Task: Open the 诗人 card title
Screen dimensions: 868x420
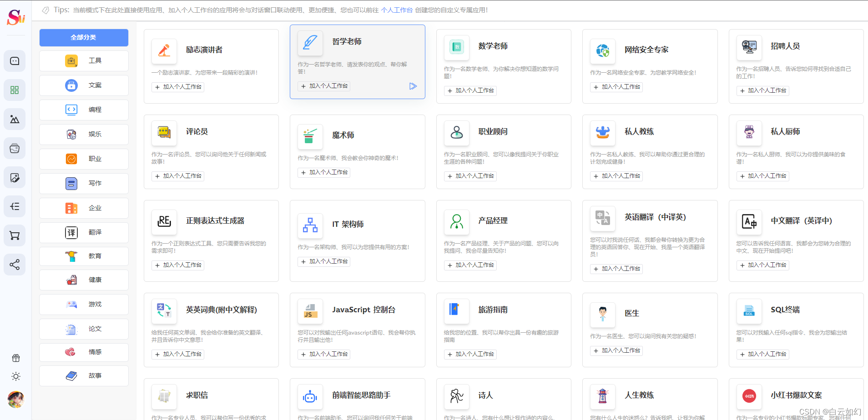Action: pyautogui.click(x=485, y=395)
